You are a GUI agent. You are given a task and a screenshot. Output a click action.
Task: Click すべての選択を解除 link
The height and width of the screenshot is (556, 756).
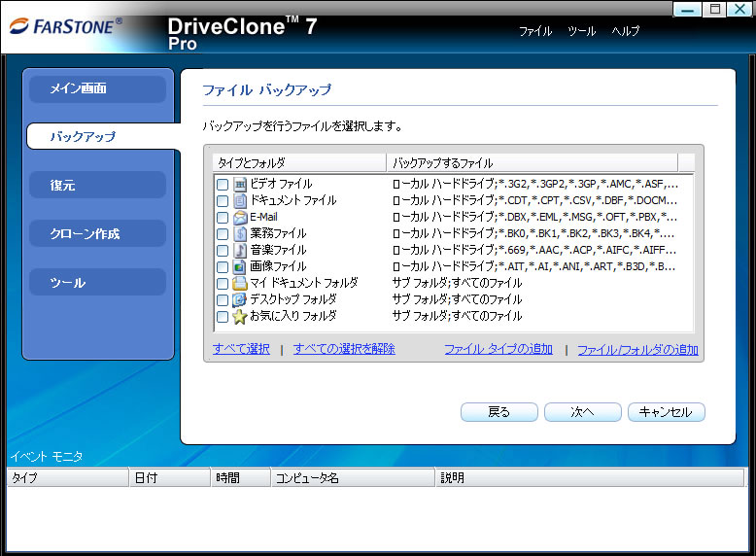344,349
